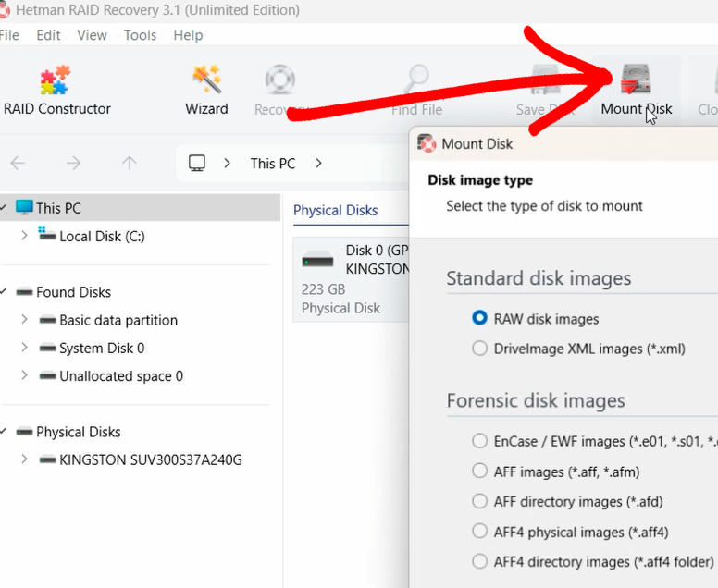The image size is (718, 588).
Task: Expand Basic data partition node
Action: [x=24, y=319]
